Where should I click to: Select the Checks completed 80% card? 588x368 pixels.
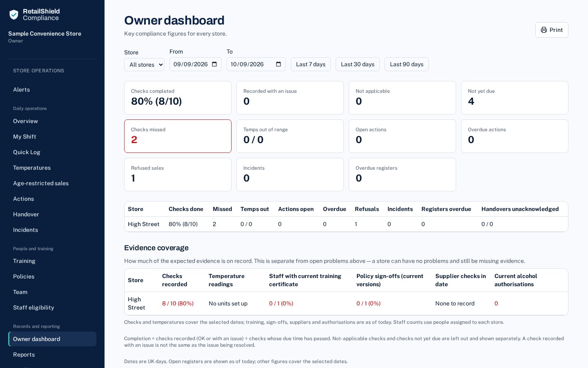[178, 98]
